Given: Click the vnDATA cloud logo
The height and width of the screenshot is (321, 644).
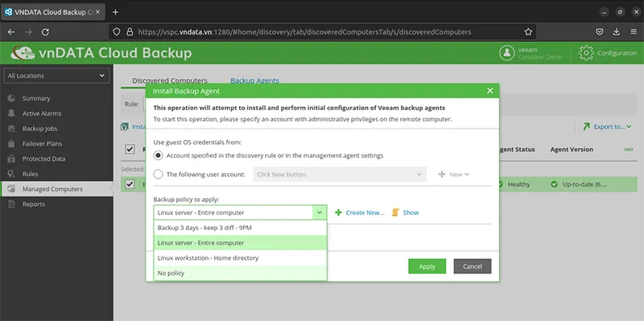Looking at the screenshot, I should tap(23, 53).
